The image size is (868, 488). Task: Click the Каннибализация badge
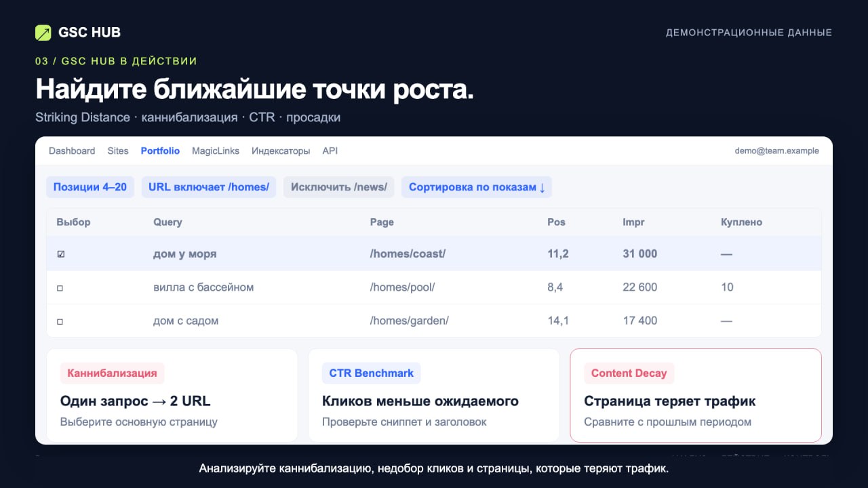pyautogui.click(x=113, y=373)
